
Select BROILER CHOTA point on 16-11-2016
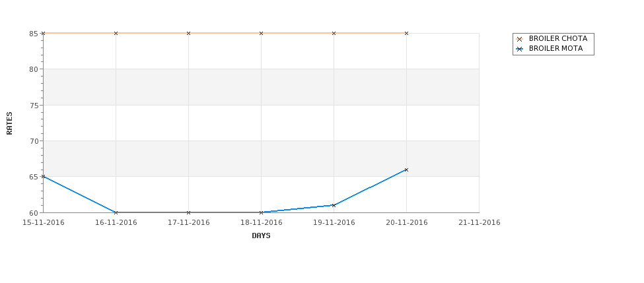pos(116,33)
